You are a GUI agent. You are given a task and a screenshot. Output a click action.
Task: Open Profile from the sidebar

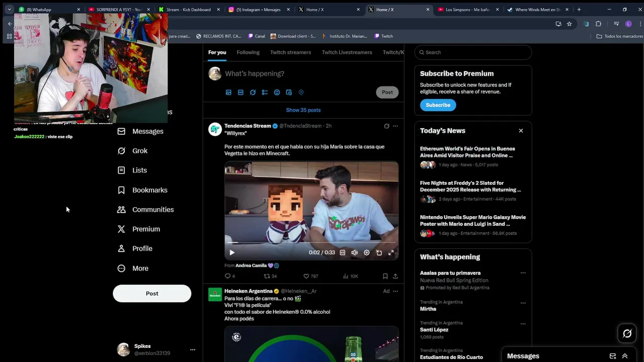(135, 248)
